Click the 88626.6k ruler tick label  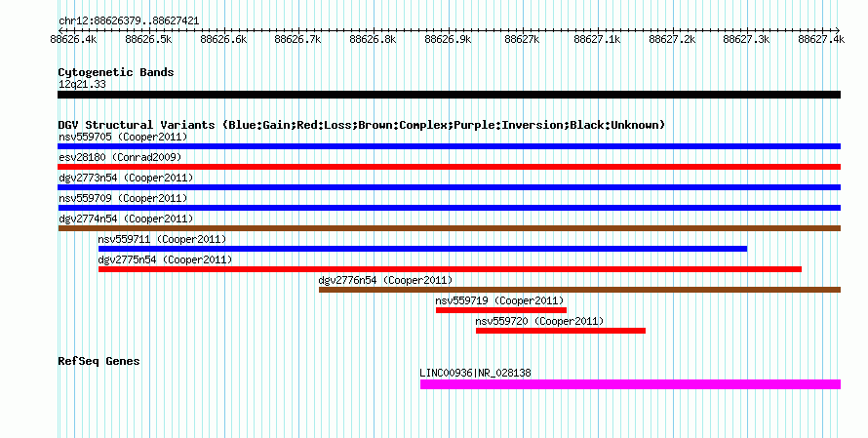(x=223, y=40)
